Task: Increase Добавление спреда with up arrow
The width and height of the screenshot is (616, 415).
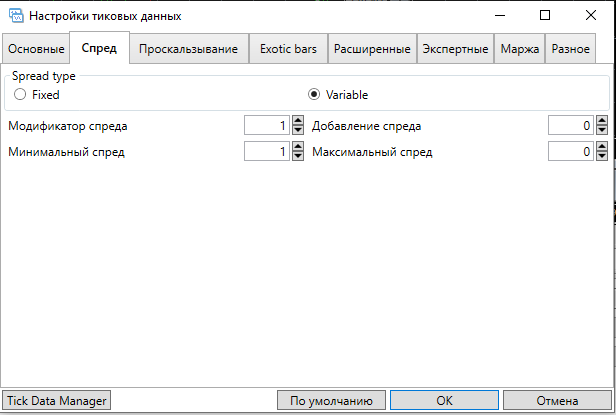Action: pos(602,121)
